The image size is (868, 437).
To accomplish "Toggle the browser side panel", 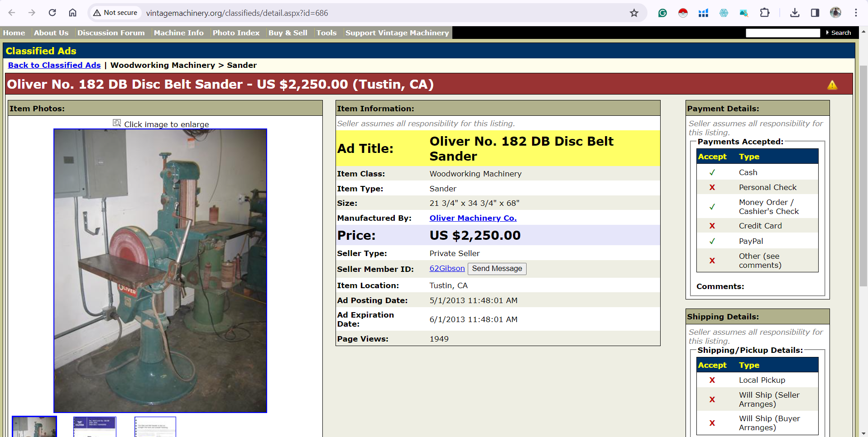I will [x=815, y=13].
